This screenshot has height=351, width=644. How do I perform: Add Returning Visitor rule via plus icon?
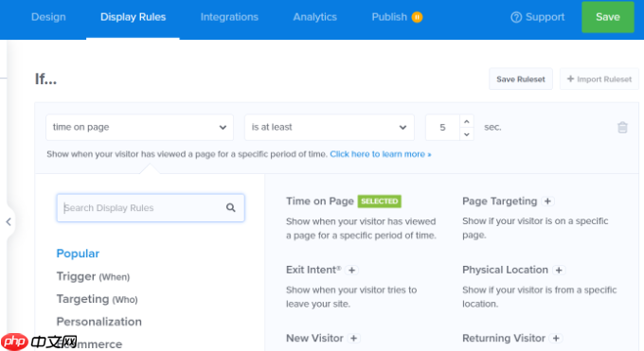(x=556, y=339)
